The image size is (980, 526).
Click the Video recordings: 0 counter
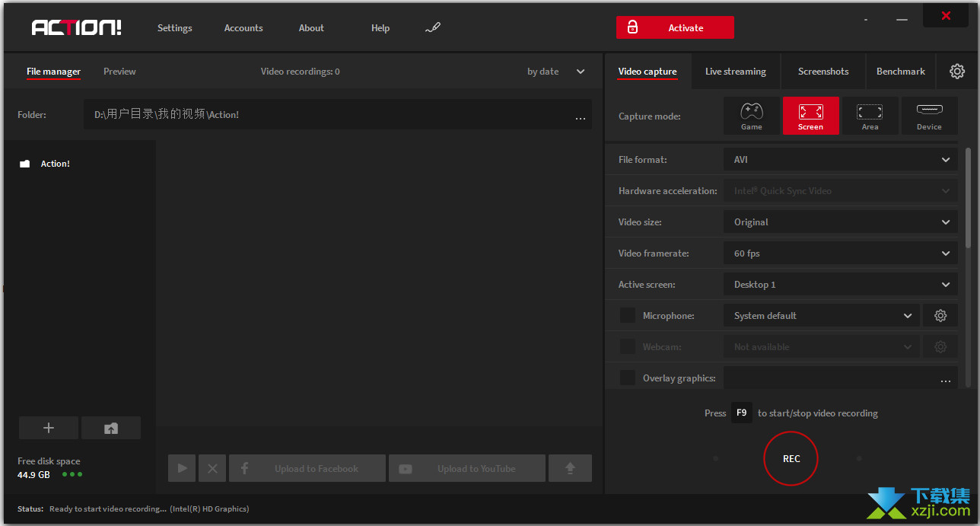(x=301, y=72)
